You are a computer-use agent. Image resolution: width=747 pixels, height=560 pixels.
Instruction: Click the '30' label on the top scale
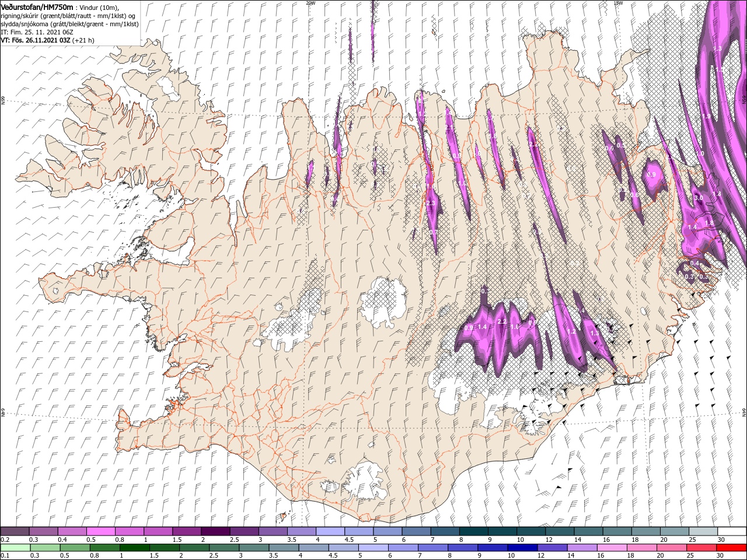point(722,540)
